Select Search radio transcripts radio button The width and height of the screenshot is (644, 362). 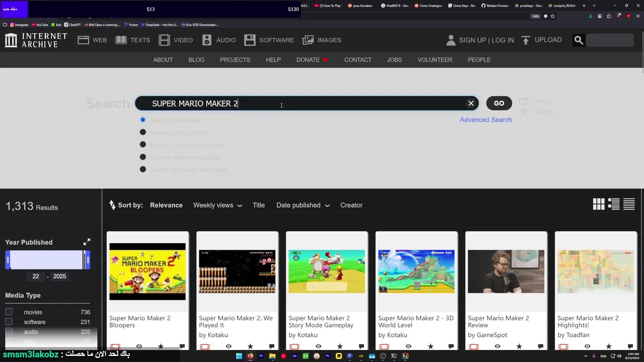tap(143, 157)
